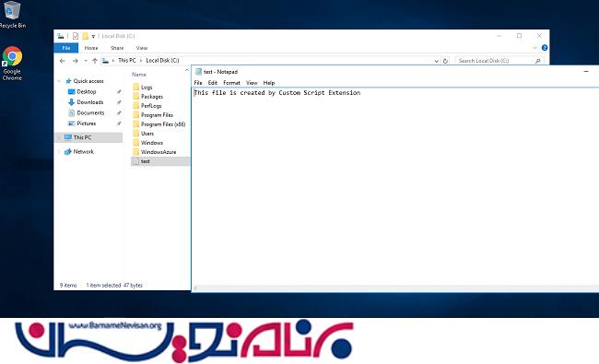Open Notepad's Help menu
The image size is (599, 364).
click(268, 83)
